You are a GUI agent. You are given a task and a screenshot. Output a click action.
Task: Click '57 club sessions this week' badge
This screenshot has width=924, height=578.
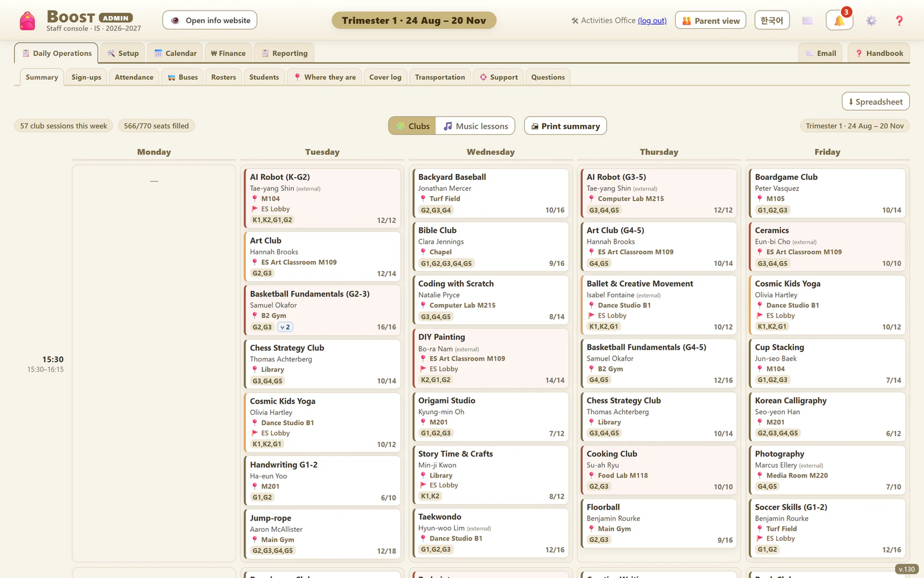[64, 126]
